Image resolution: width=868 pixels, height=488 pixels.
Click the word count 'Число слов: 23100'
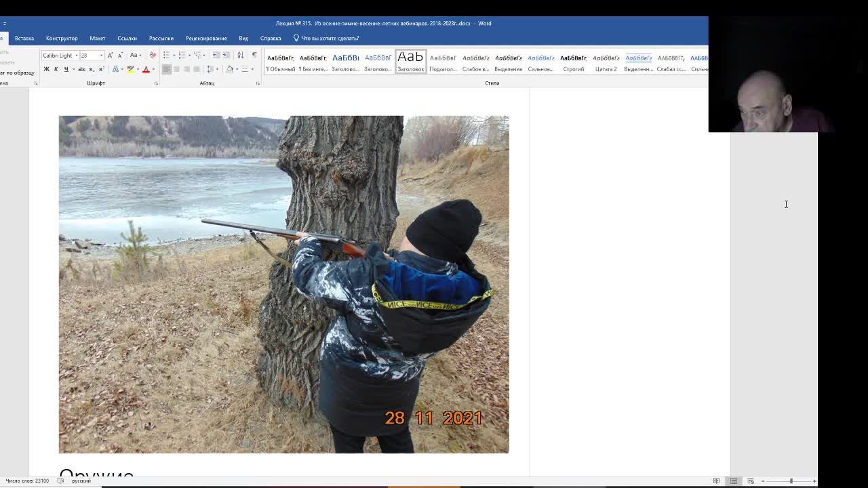(x=27, y=481)
